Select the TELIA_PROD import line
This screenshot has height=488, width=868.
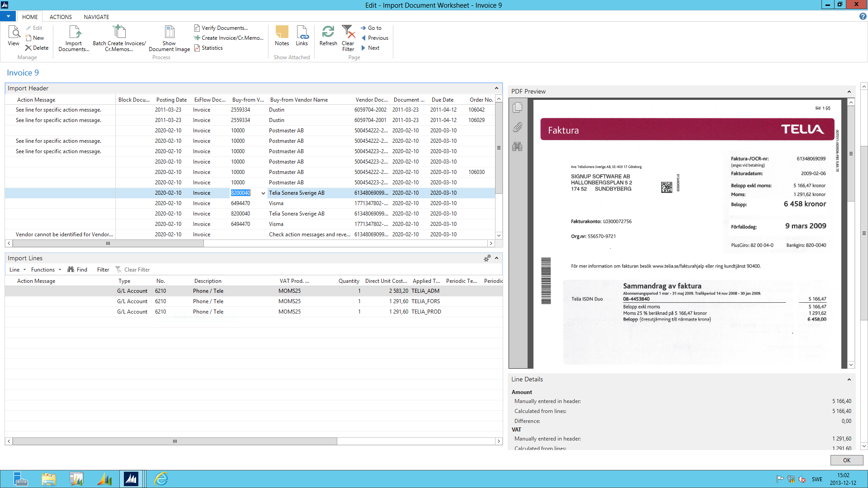tap(254, 312)
